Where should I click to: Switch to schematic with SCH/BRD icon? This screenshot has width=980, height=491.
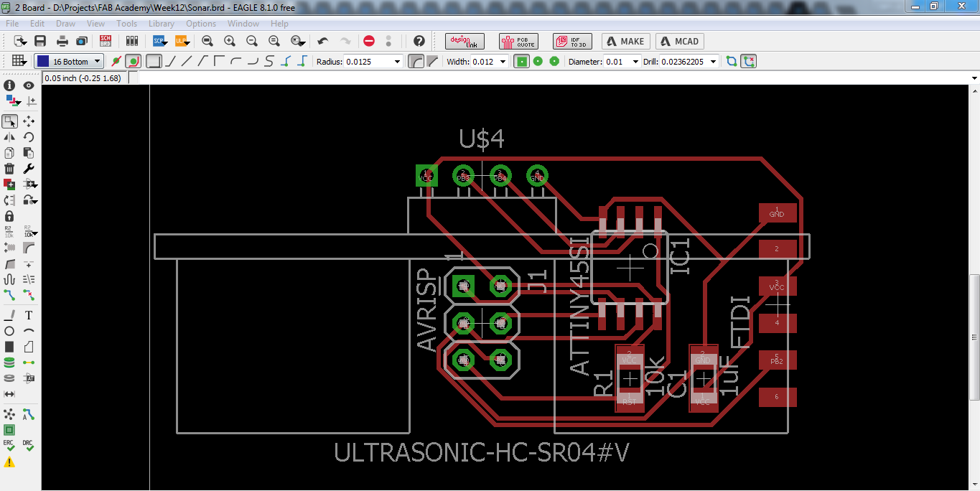[x=106, y=41]
